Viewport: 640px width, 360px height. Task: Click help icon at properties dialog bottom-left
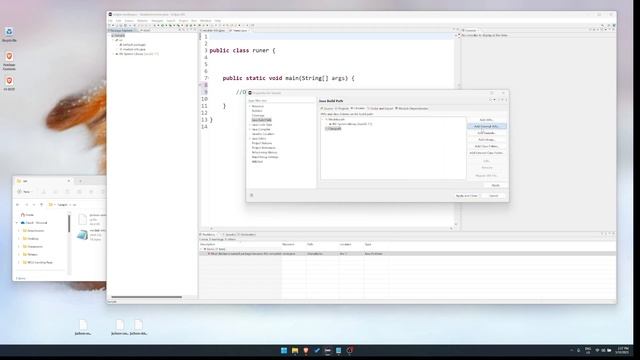tap(251, 196)
